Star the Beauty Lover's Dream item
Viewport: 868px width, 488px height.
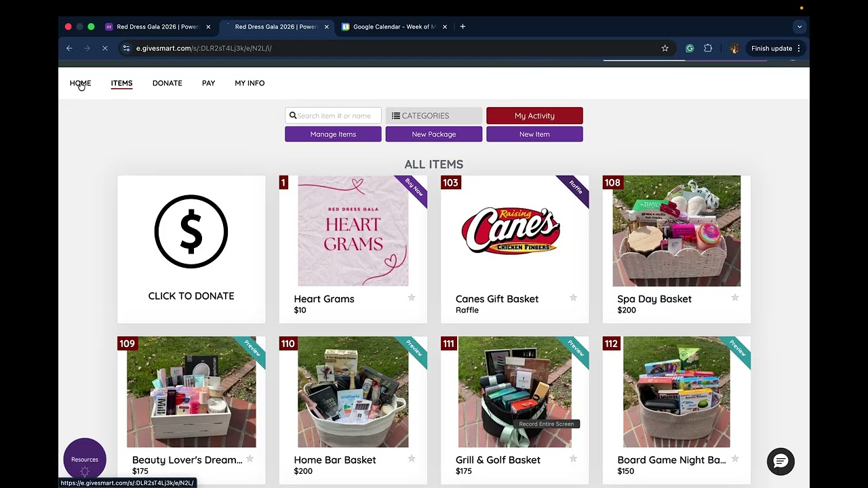[x=250, y=459]
